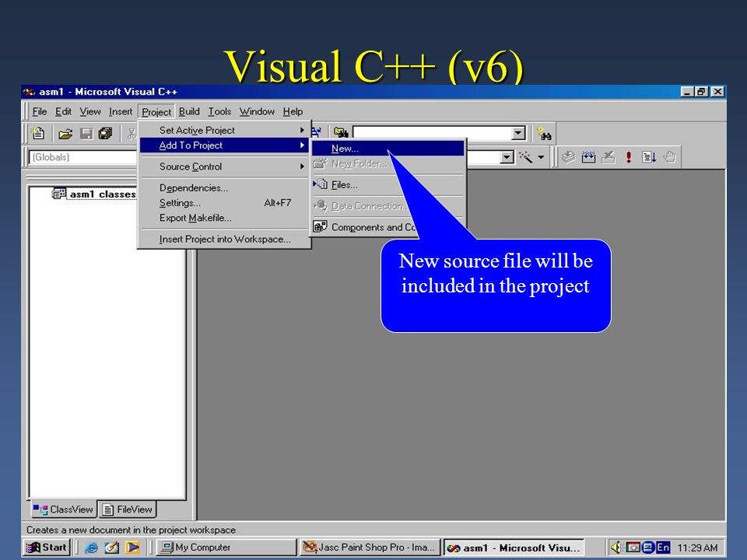
Task: Open the Window menu
Action: 257,111
